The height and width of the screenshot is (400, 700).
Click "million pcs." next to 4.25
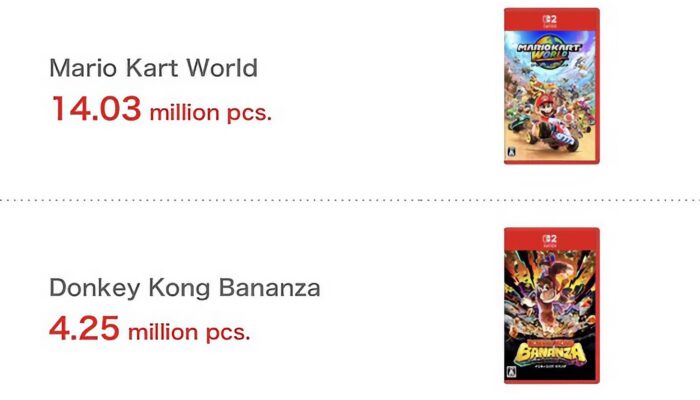[x=189, y=331]
